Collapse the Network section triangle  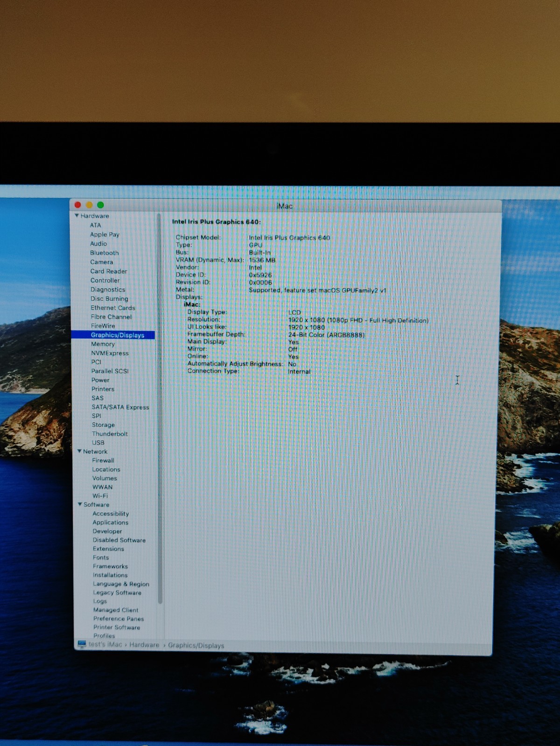pos(79,451)
